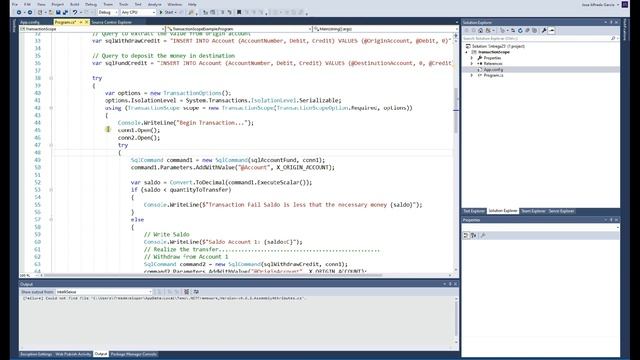Click the comment "// Write Saldo"
This screenshot has height=360, width=640.
(x=167, y=234)
